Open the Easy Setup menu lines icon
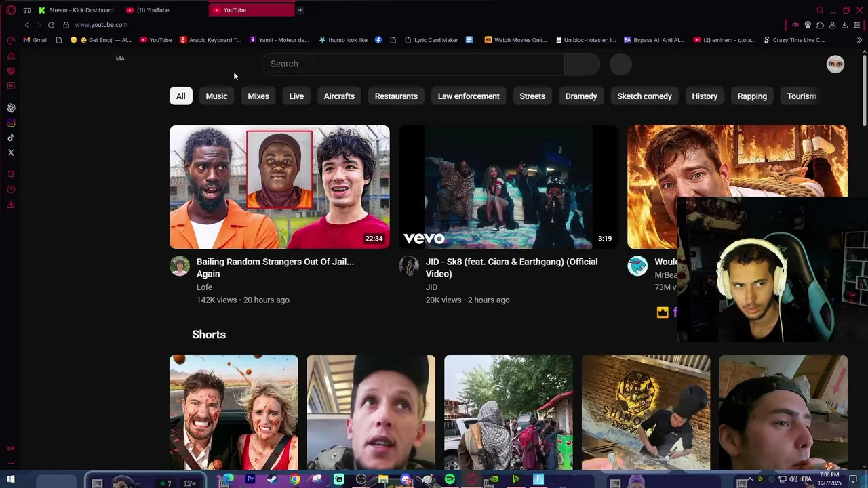The image size is (868, 488). pyautogui.click(x=857, y=25)
